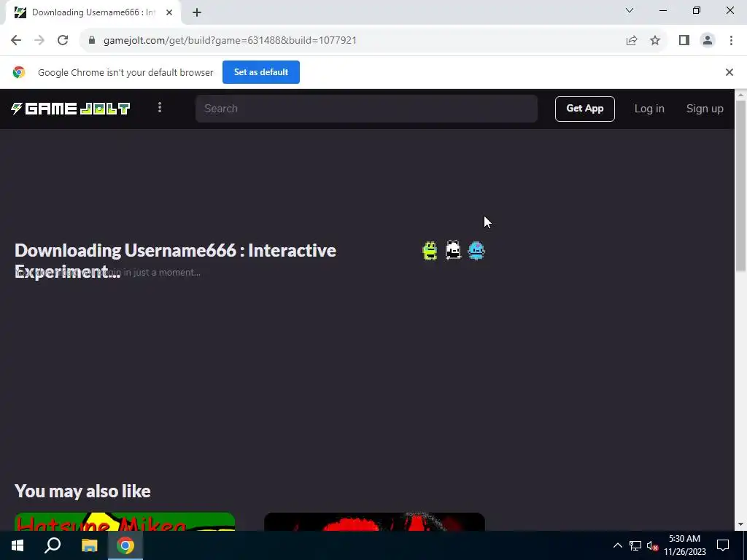Select the Downloading Username666 tab
The image size is (747, 560).
click(x=93, y=13)
